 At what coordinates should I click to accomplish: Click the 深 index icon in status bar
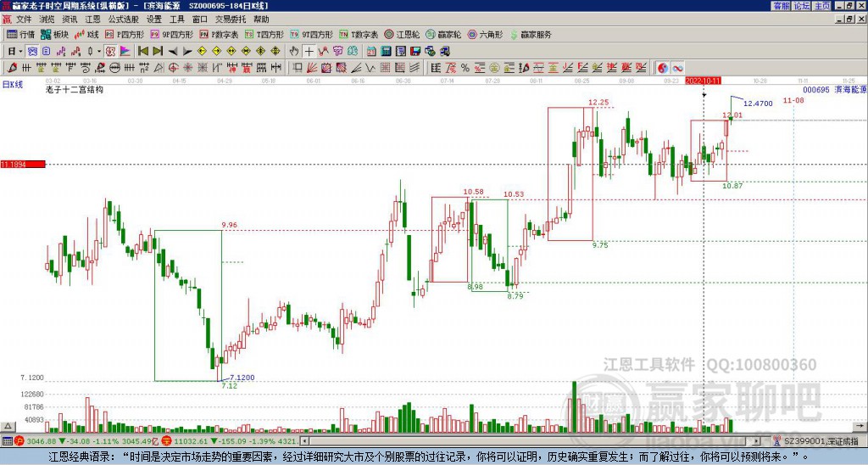pyautogui.click(x=167, y=441)
